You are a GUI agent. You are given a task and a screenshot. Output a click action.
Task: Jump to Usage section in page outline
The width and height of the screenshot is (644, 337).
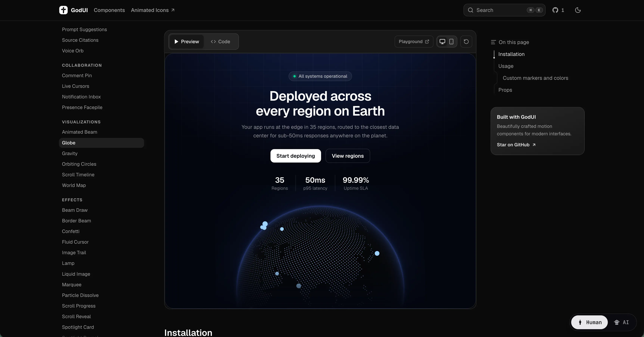click(506, 66)
